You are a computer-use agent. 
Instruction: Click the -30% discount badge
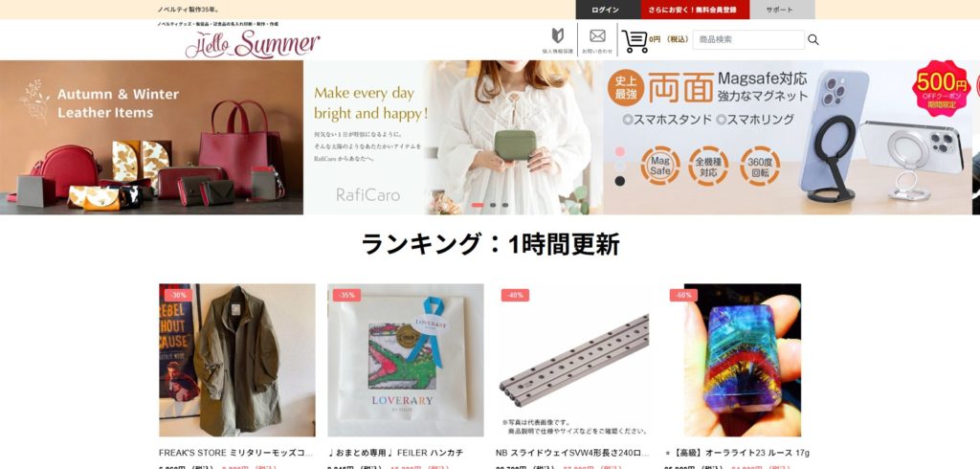click(x=179, y=295)
